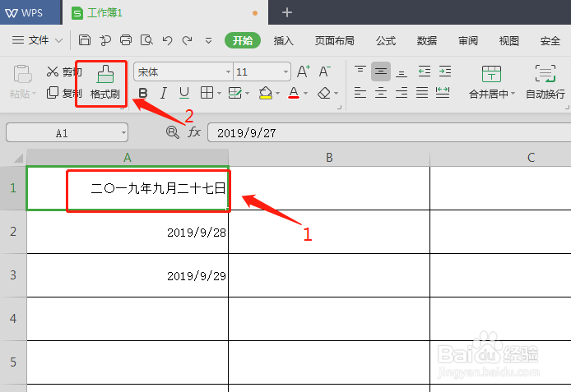Viewport: 571px width, 392px height.
Task: Expand borders dropdown arrow
Action: tap(219, 94)
